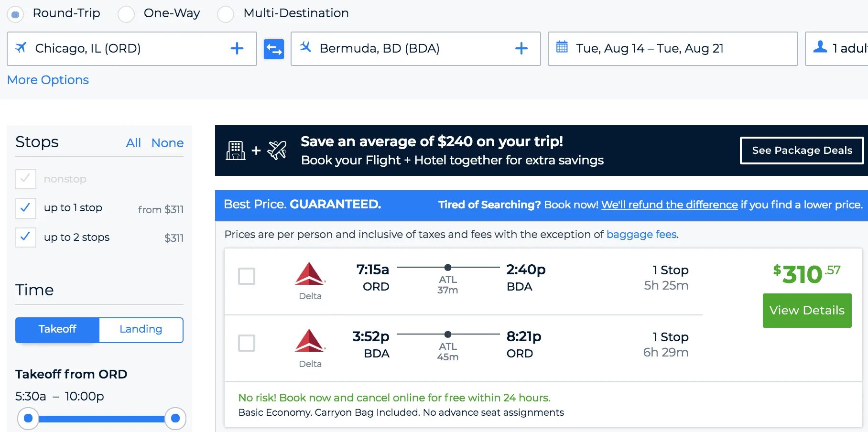This screenshot has height=432, width=868.
Task: Click the plus icon in Bermuda destination field
Action: pos(521,48)
